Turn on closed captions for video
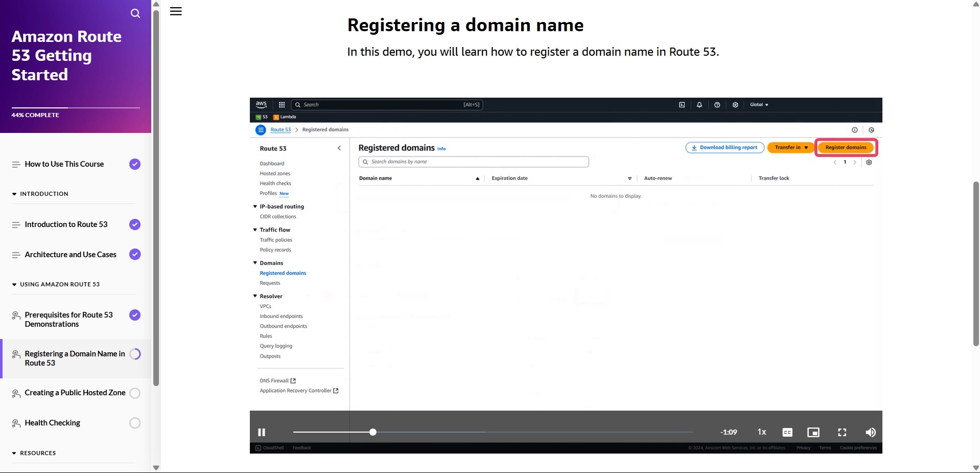 point(787,432)
